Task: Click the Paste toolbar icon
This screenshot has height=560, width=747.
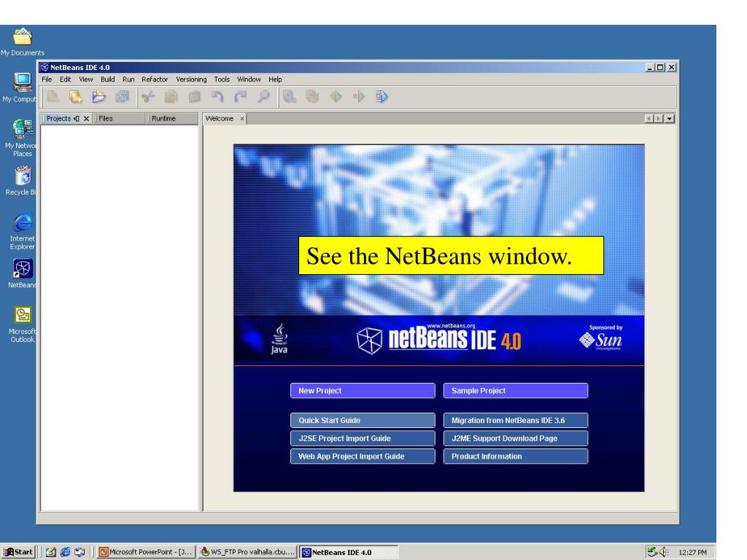Action: (194, 97)
